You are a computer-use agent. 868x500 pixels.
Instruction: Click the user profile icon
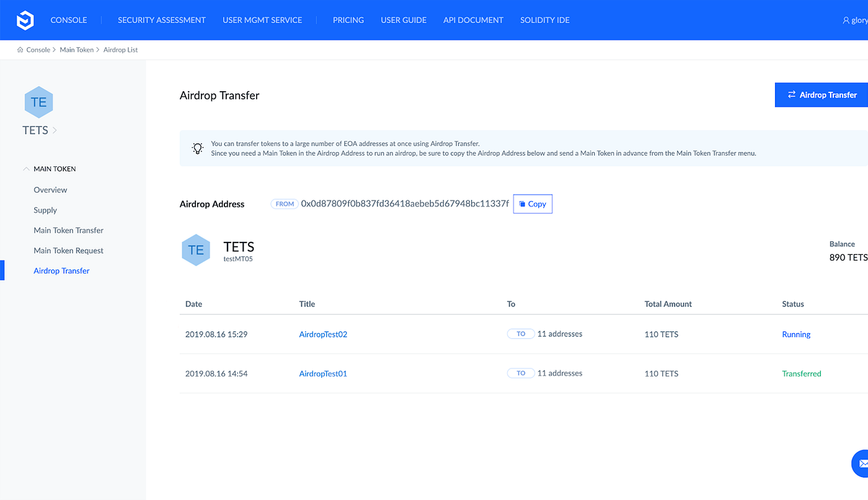(x=846, y=20)
